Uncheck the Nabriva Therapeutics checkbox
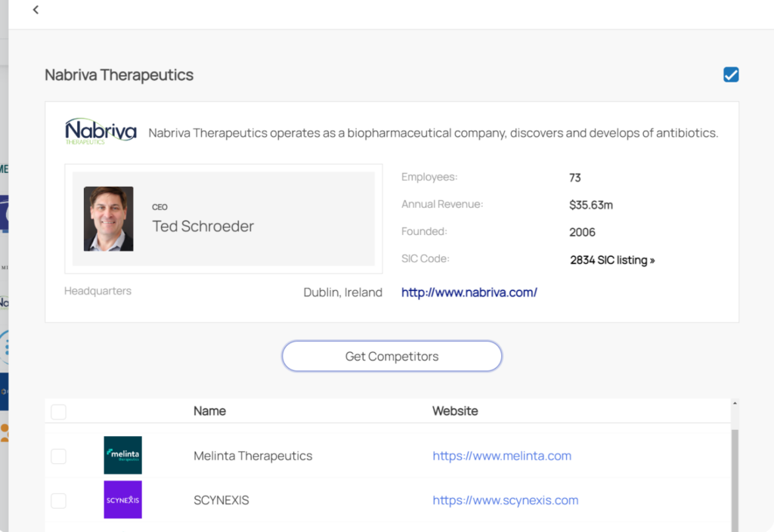Viewport: 774px width, 532px height. [730, 74]
